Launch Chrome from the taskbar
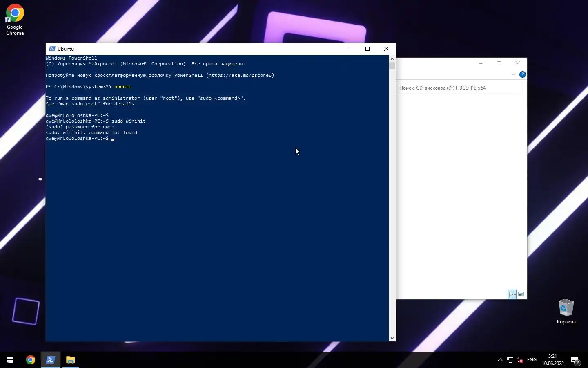Image resolution: width=588 pixels, height=368 pixels. pos(31,360)
